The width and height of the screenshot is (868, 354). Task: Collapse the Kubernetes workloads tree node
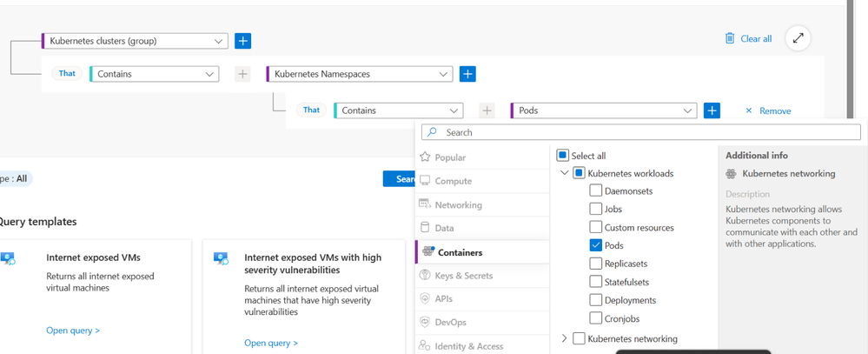[564, 173]
